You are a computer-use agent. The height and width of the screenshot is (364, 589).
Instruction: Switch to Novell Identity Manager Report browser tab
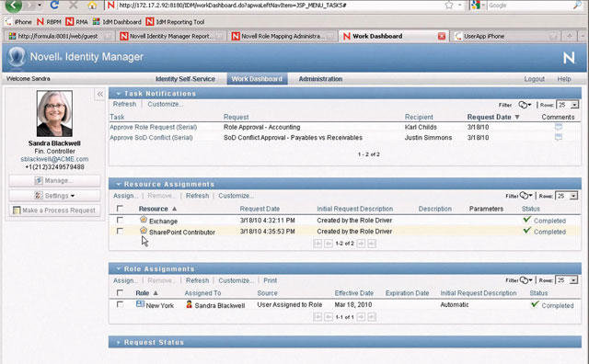click(171, 36)
